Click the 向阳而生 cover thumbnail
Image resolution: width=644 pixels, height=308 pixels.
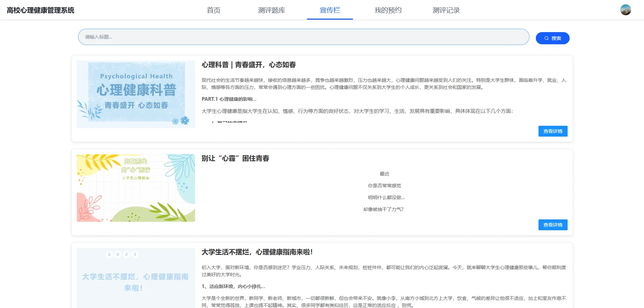click(136, 188)
